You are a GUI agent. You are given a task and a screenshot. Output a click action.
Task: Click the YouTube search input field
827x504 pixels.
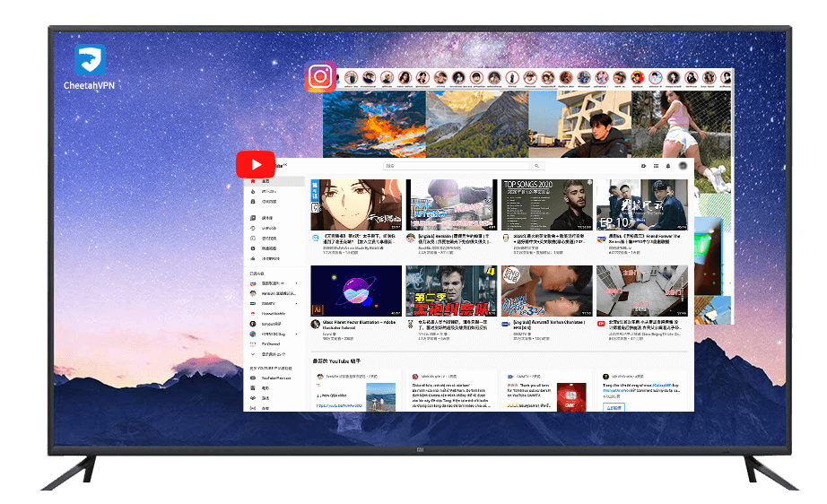click(x=457, y=166)
